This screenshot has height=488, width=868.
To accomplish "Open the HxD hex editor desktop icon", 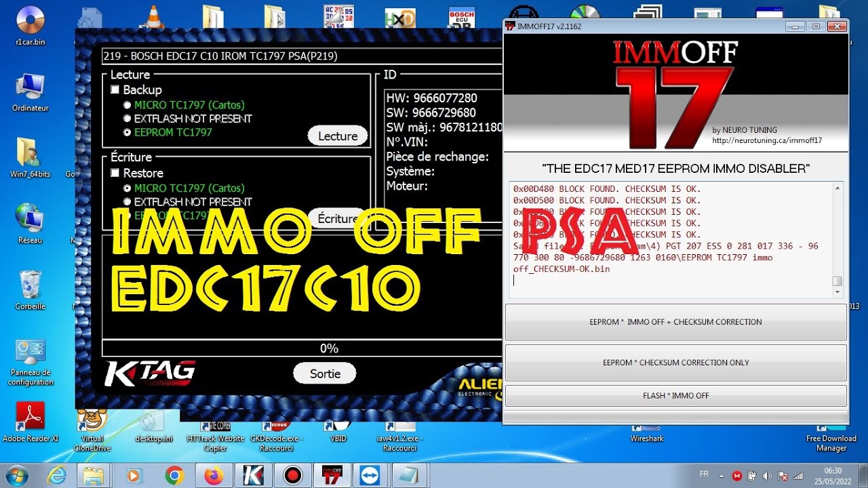I will (x=399, y=18).
